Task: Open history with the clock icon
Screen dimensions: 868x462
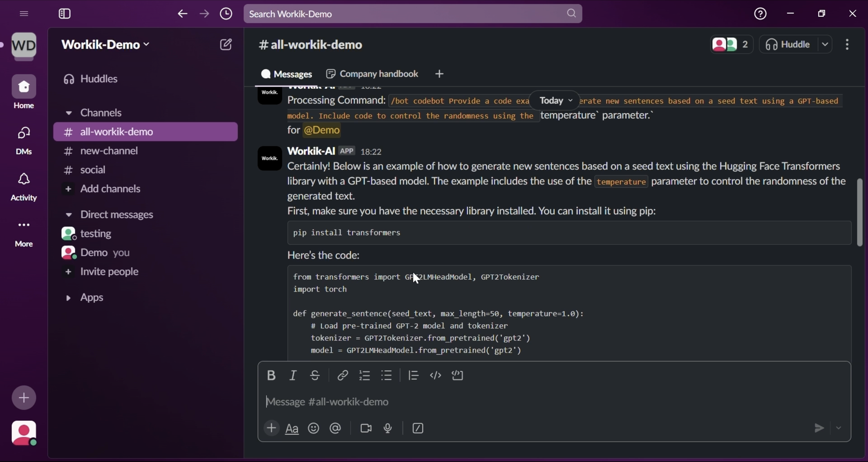Action: [226, 14]
